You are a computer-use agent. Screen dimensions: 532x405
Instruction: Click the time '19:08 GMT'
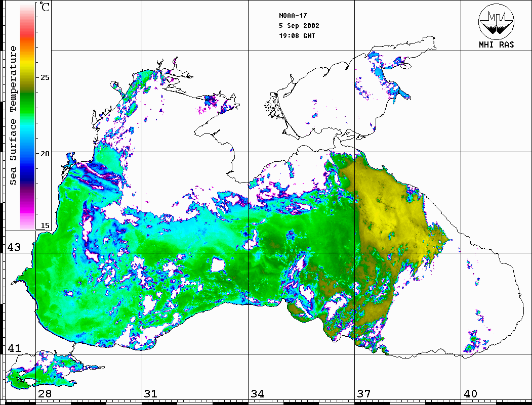pyautogui.click(x=297, y=35)
